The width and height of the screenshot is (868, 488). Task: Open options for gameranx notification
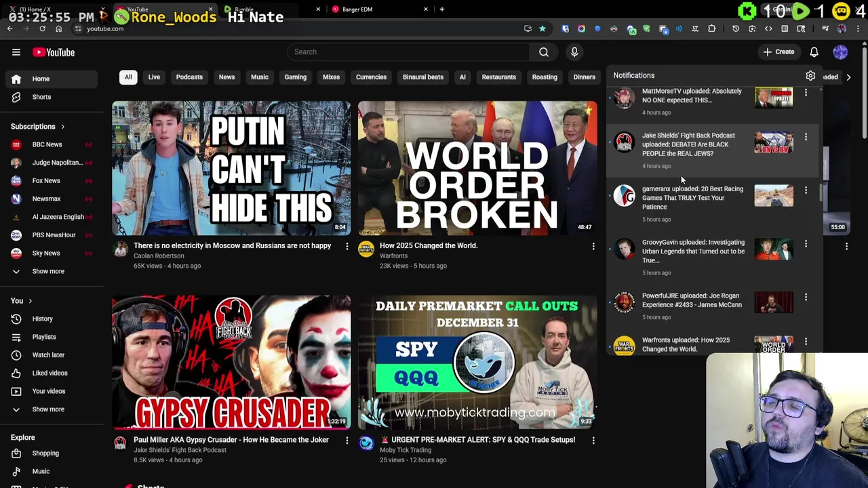806,191
